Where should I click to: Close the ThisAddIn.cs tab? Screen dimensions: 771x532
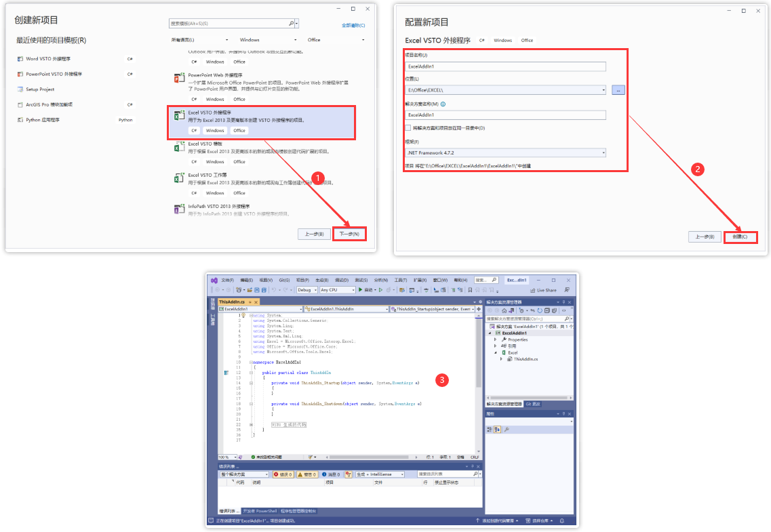pyautogui.click(x=256, y=302)
